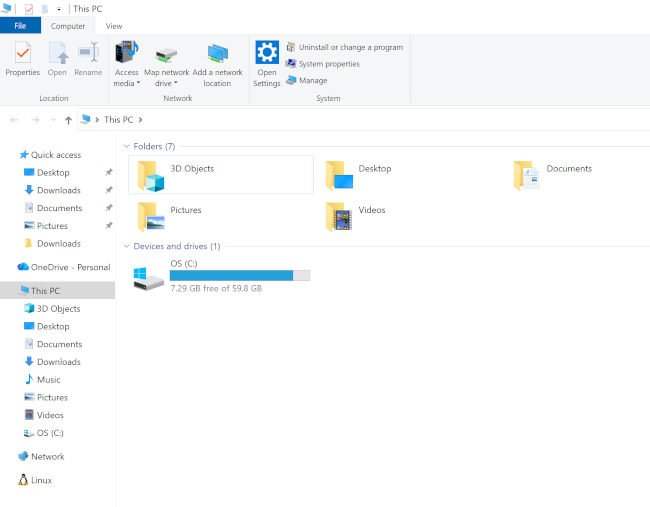Screen dimensions: 650x507
Task: Click the '7.29 GB free of 59.8 GB' text
Action: tap(216, 289)
